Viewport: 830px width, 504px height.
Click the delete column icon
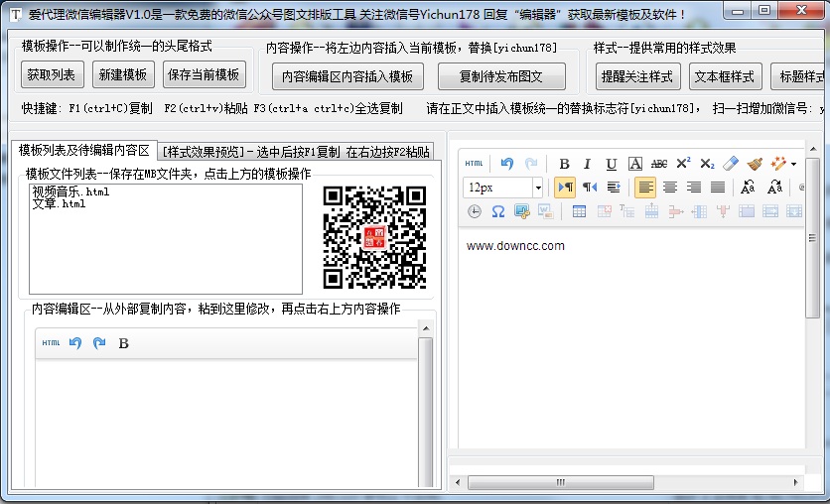tap(723, 211)
